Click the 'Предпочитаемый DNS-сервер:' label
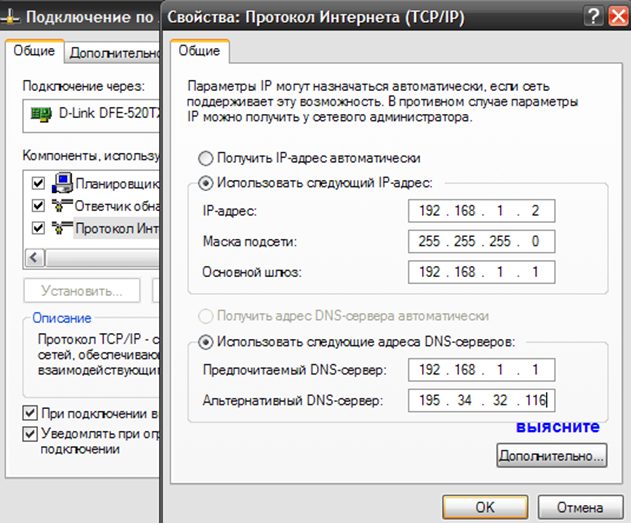This screenshot has width=631, height=523. coord(295,370)
